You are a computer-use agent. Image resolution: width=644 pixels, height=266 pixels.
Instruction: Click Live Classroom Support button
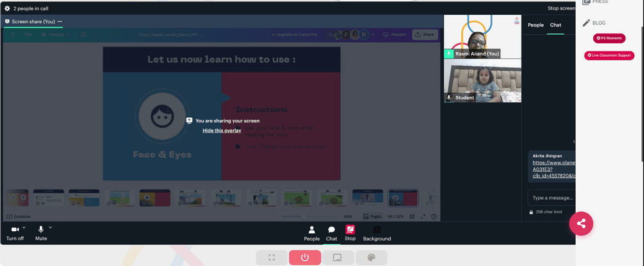[x=609, y=55]
